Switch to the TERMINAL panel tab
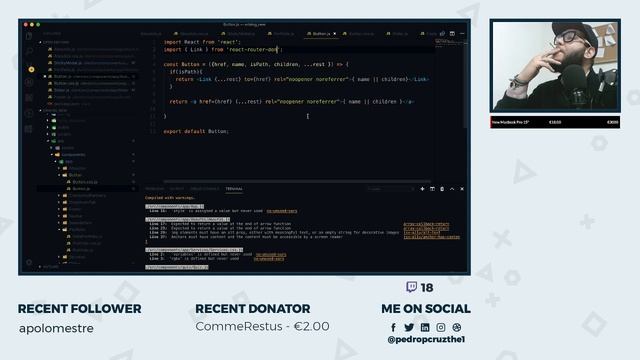The width and height of the screenshot is (640, 360). coord(234,189)
